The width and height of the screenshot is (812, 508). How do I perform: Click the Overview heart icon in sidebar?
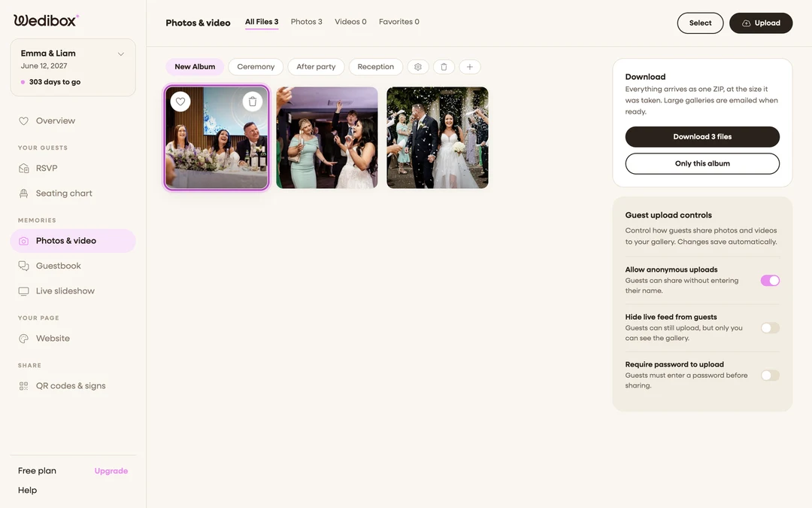tap(24, 120)
